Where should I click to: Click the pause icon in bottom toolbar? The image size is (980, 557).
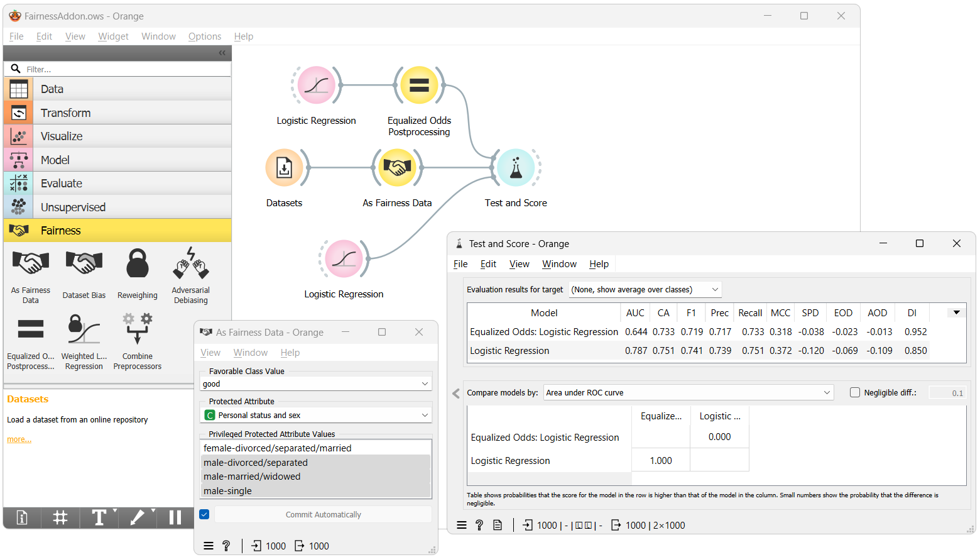(175, 517)
